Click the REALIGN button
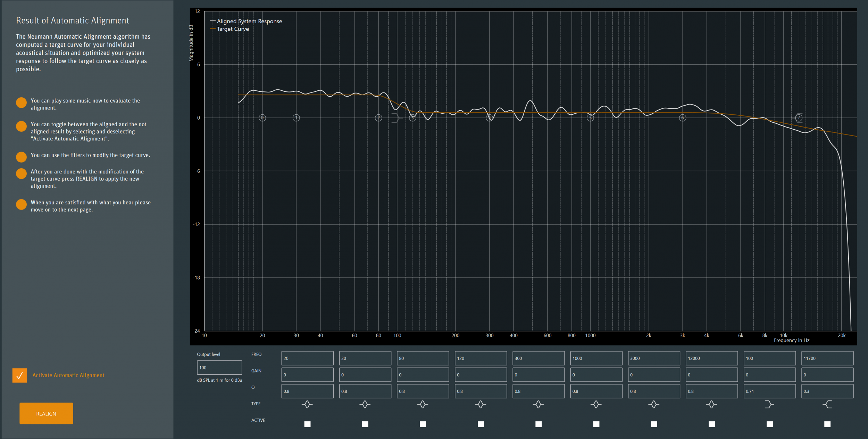This screenshot has height=439, width=868. (x=46, y=413)
